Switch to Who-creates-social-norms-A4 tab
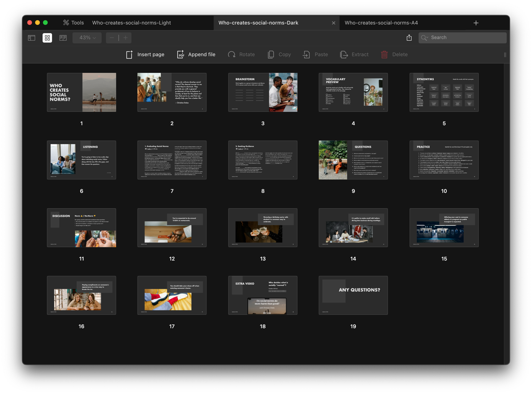The image size is (532, 394). pyautogui.click(x=381, y=23)
